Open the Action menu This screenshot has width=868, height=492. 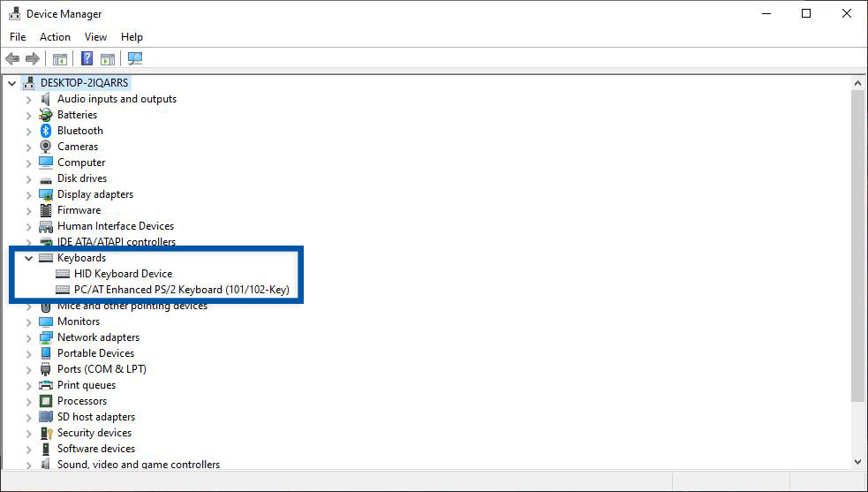tap(55, 36)
